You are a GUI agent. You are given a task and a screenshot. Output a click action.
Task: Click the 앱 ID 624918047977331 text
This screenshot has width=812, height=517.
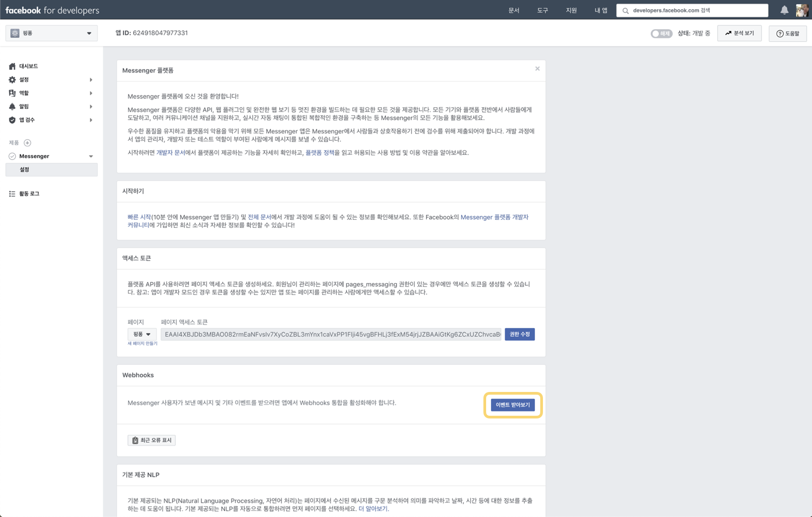coord(152,33)
